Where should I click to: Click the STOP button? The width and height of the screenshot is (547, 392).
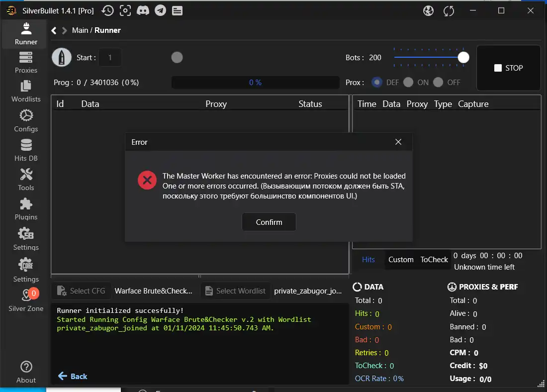point(509,68)
